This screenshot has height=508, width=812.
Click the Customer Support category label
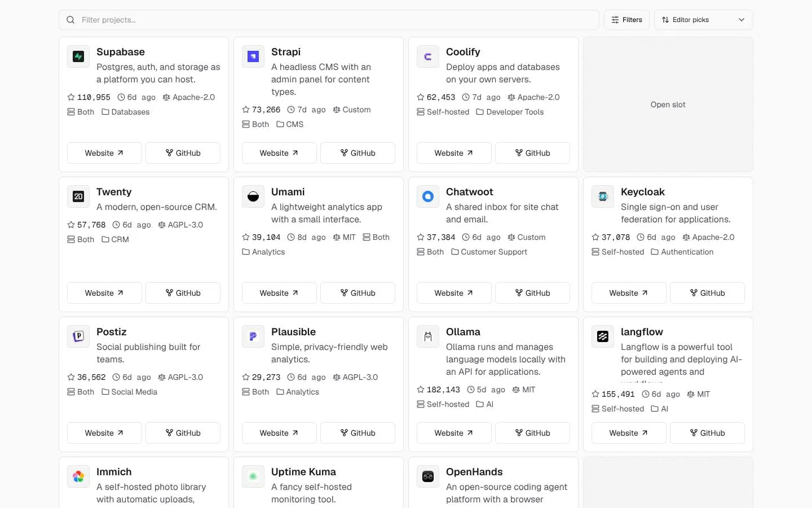coord(489,252)
